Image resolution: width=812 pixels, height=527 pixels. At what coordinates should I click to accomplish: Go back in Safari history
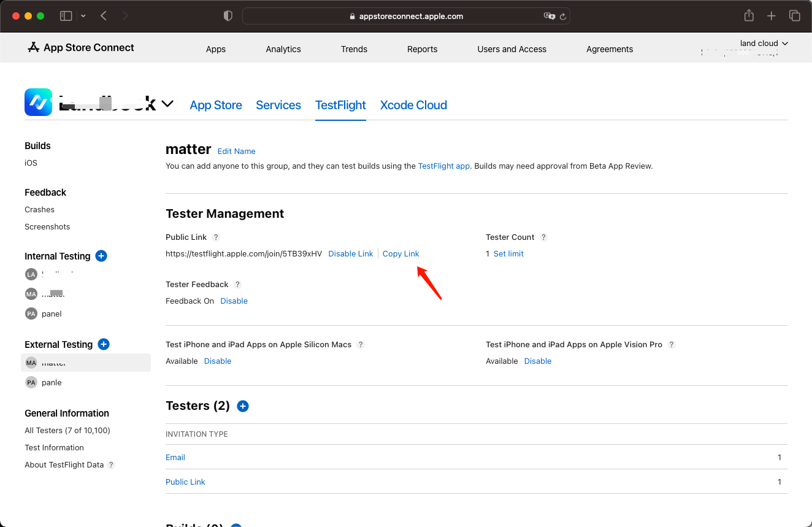104,16
